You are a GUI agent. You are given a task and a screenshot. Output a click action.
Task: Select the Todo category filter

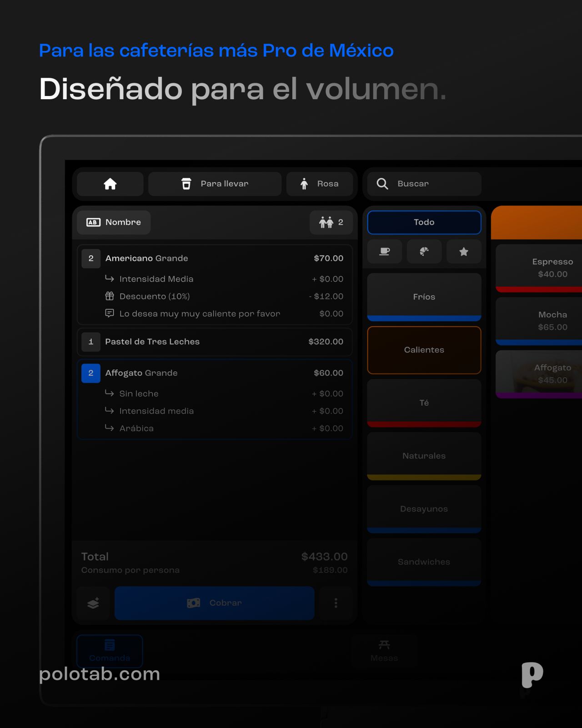pyautogui.click(x=424, y=222)
